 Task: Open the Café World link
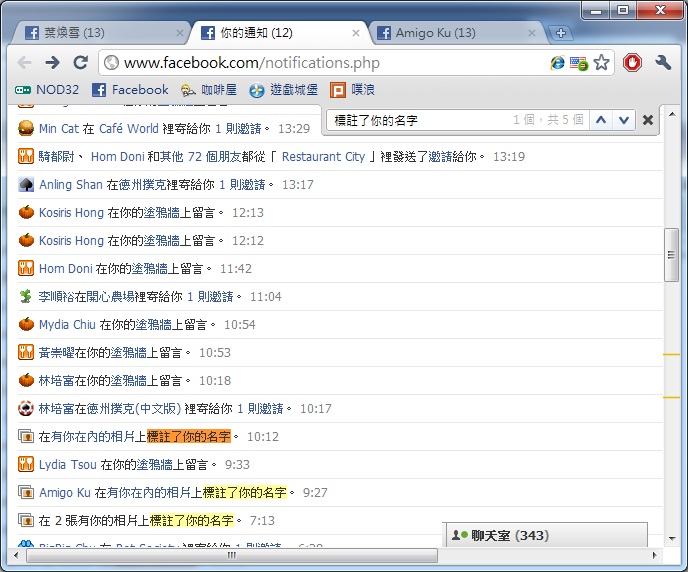click(128, 129)
